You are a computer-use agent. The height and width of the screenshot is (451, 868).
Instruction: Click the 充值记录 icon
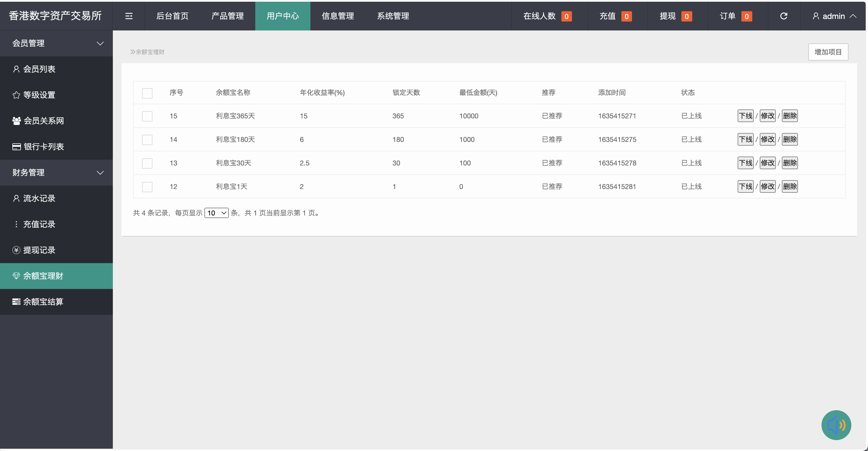pyautogui.click(x=16, y=224)
